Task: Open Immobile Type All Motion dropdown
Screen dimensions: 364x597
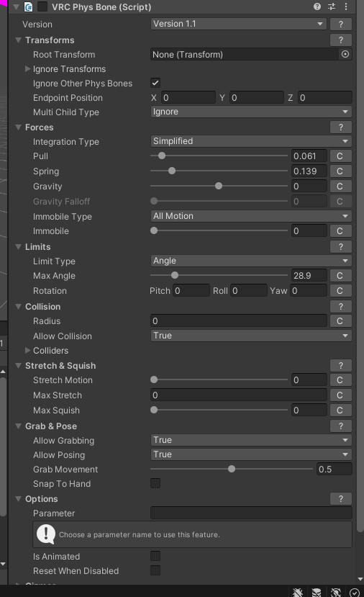Action: click(251, 216)
